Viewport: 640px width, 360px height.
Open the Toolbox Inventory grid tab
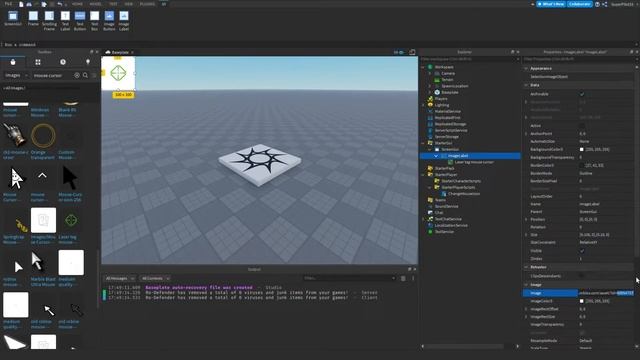pos(38,62)
